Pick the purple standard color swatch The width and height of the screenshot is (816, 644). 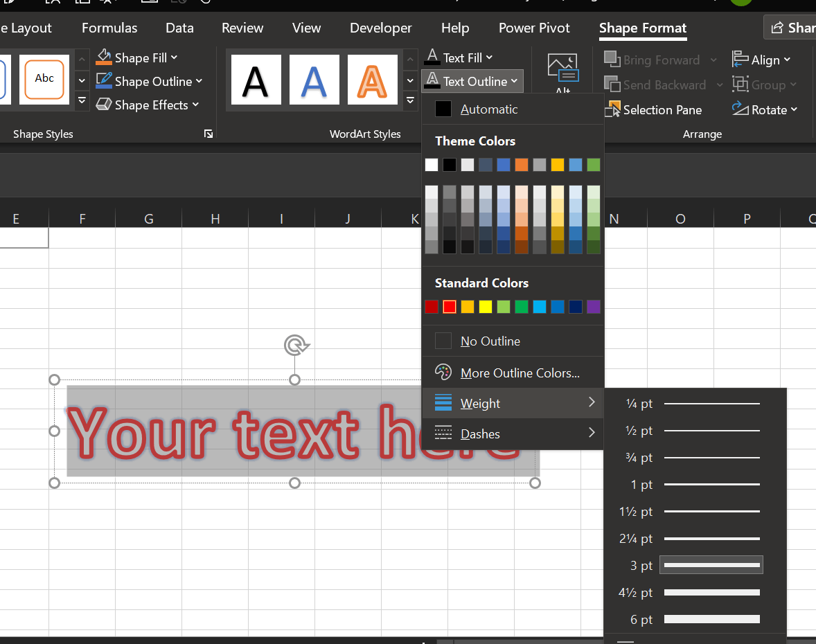coord(593,306)
